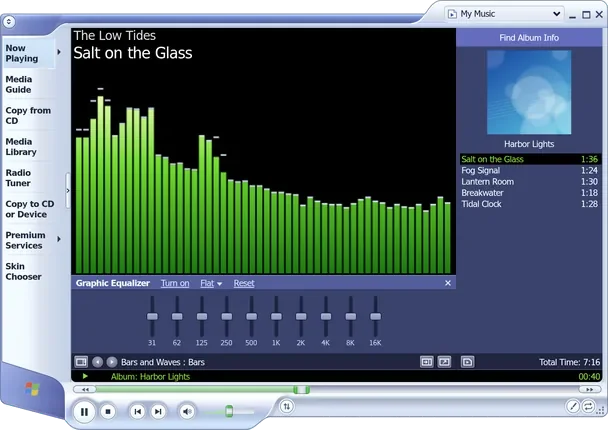Viewport: 608px width, 430px height.
Task: Click the 16K equalizer slider
Action: pos(375,316)
